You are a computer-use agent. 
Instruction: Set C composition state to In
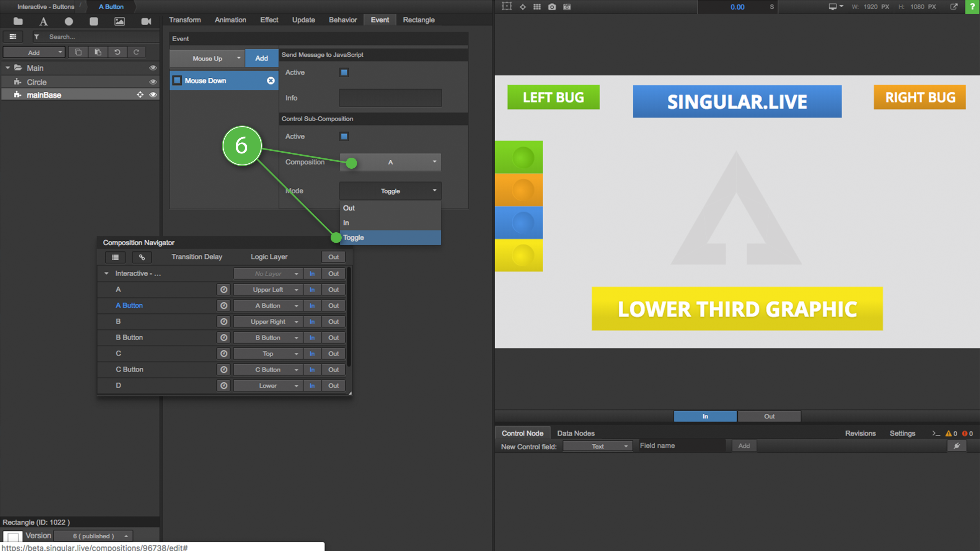(x=312, y=354)
